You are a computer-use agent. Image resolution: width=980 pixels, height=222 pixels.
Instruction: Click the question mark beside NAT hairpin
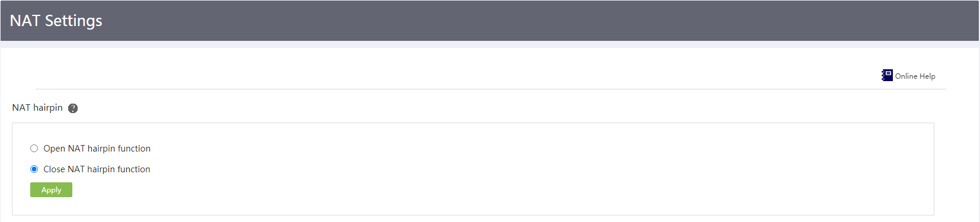73,108
